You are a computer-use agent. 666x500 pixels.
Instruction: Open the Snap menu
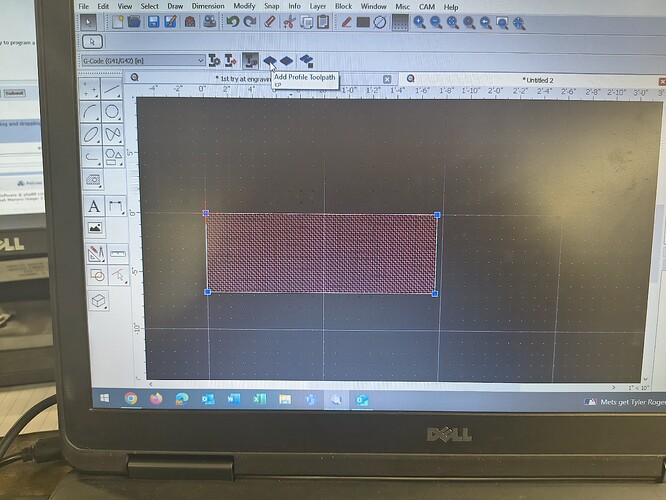click(271, 6)
